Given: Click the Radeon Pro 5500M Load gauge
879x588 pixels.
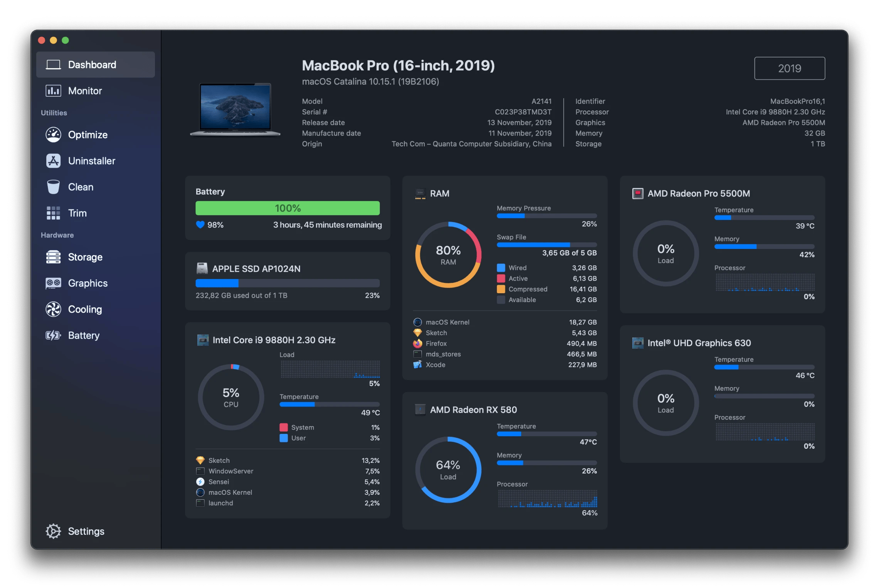Looking at the screenshot, I should (x=665, y=254).
